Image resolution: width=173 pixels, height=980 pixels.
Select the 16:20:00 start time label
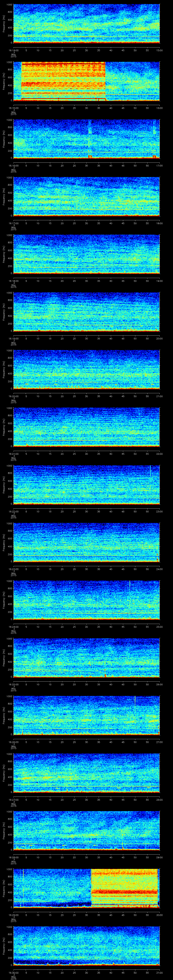(13, 396)
